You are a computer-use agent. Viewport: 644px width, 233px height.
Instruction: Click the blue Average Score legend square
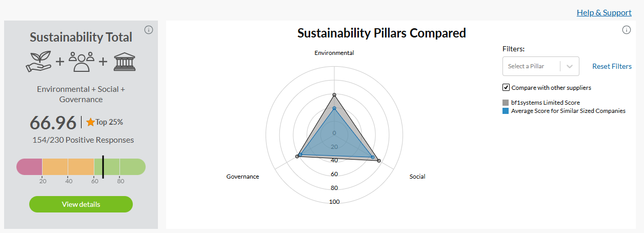tap(506, 111)
